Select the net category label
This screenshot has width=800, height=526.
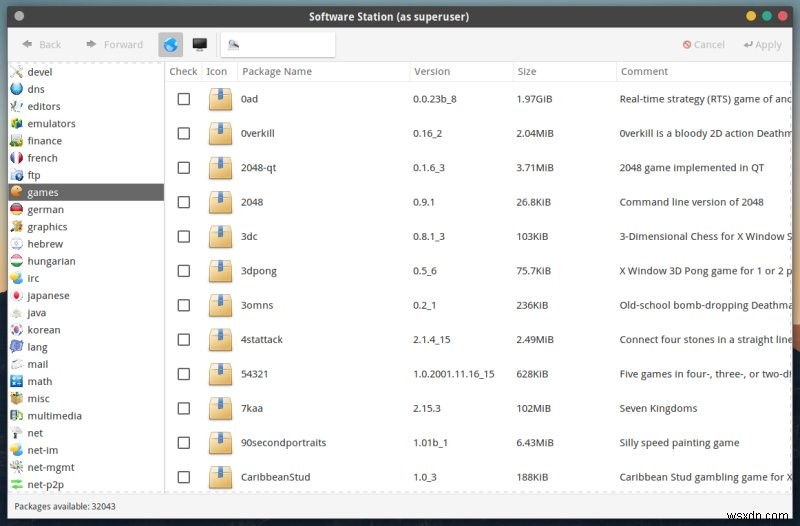click(35, 433)
